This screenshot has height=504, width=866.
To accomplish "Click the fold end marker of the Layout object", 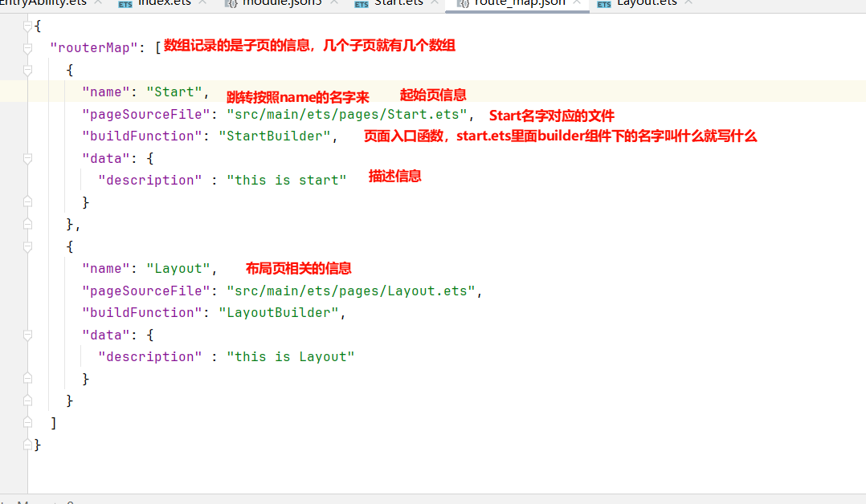I will point(27,400).
